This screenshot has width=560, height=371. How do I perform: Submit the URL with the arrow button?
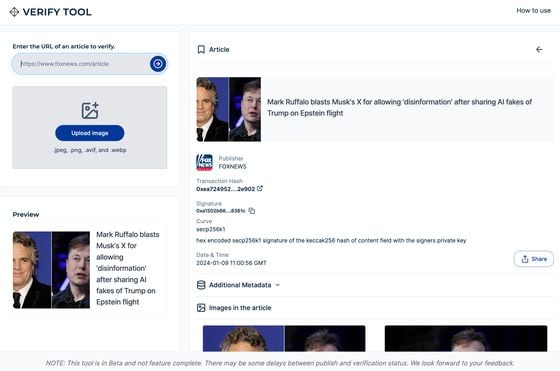click(158, 64)
